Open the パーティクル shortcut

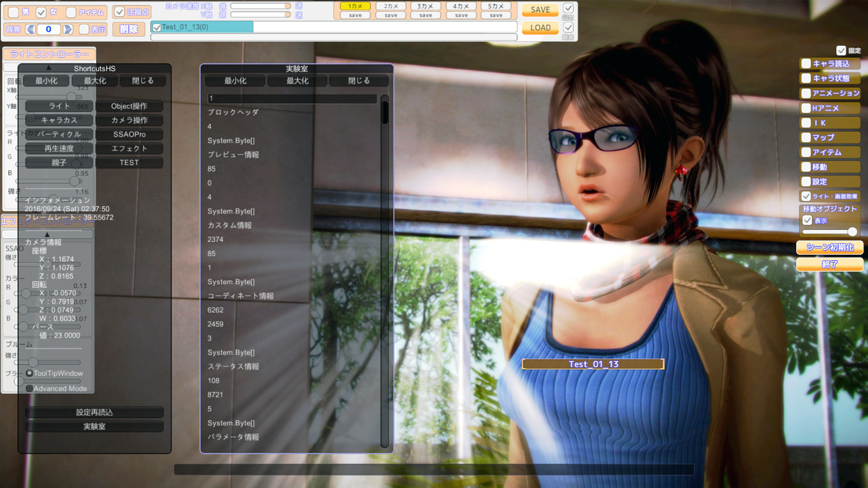pyautogui.click(x=59, y=134)
